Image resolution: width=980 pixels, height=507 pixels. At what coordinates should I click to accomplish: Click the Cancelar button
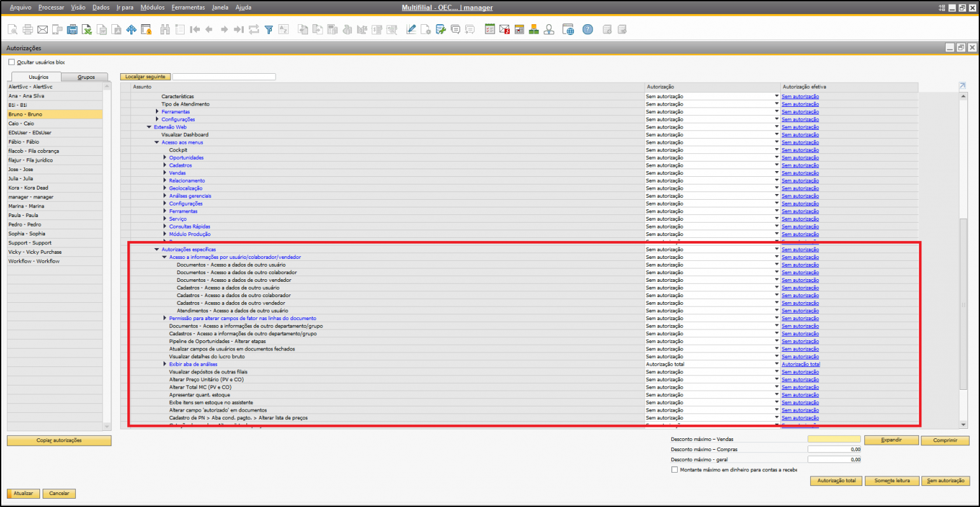[x=59, y=494]
